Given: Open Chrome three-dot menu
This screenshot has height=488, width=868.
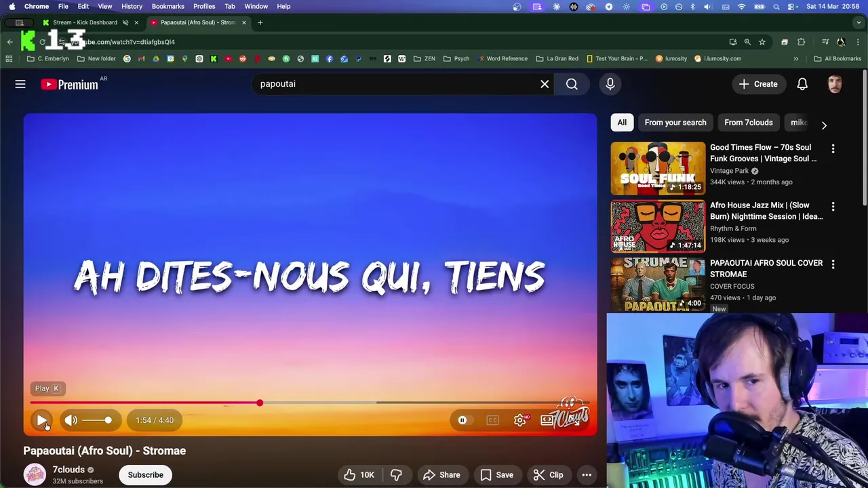Looking at the screenshot, I should [858, 42].
